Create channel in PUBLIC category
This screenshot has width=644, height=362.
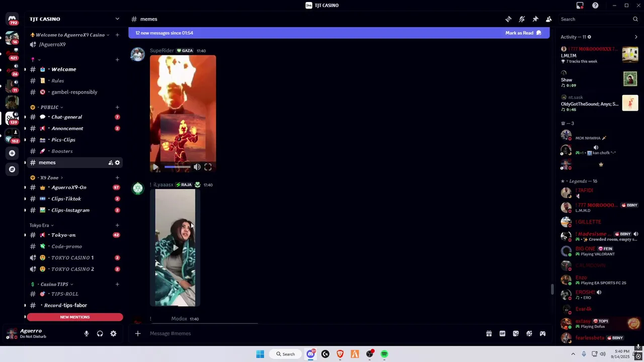(117, 107)
